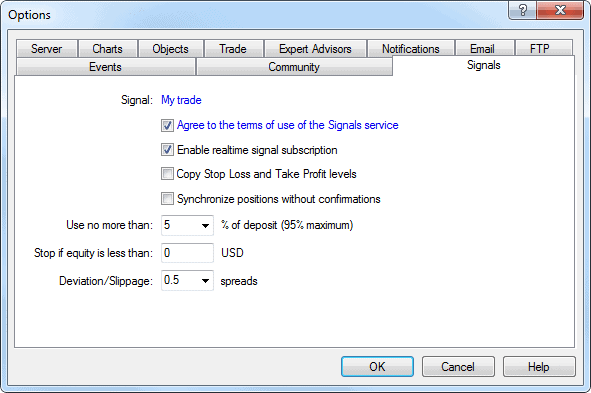Screen dimensions: 591x393
Task: Click the Stop if equity is less than field
Action: 187,253
